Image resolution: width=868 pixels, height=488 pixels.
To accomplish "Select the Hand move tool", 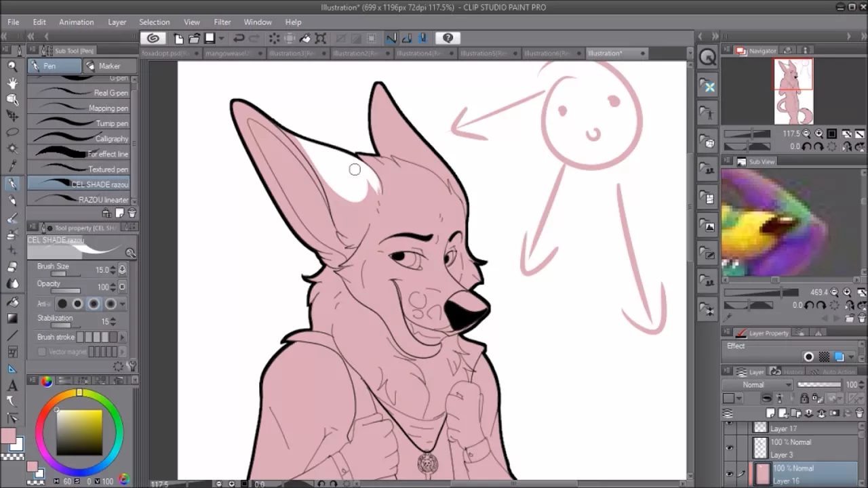I will (x=12, y=83).
